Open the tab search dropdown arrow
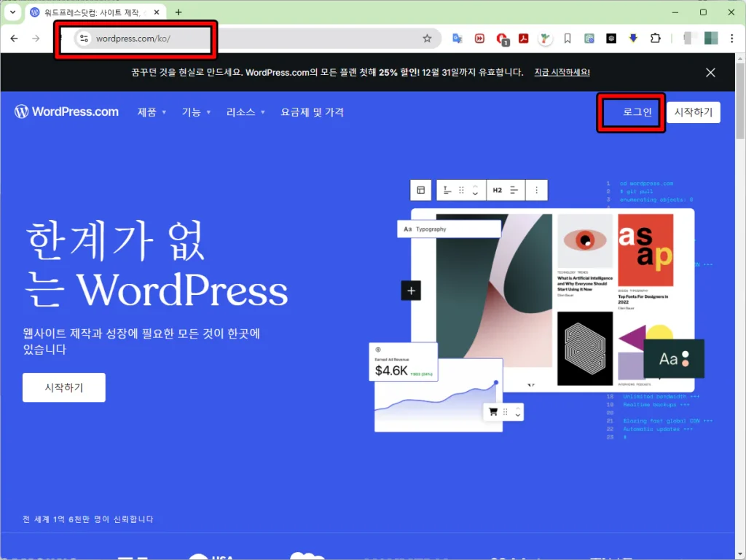 click(x=12, y=12)
